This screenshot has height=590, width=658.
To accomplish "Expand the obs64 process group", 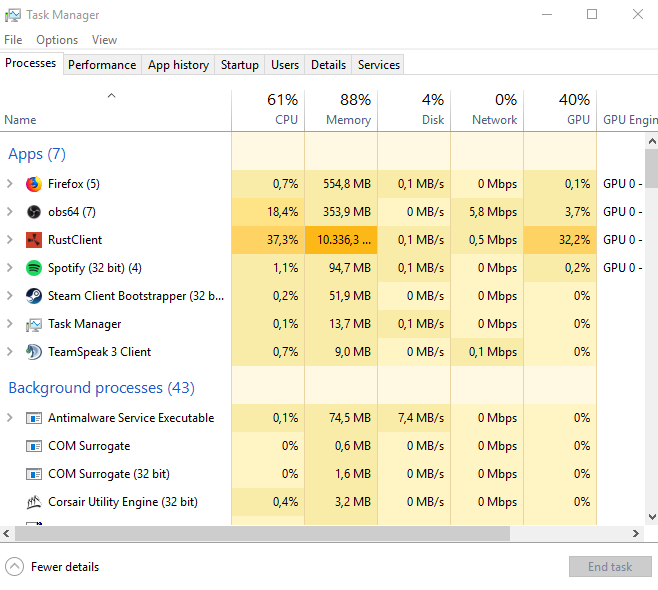I will point(10,212).
